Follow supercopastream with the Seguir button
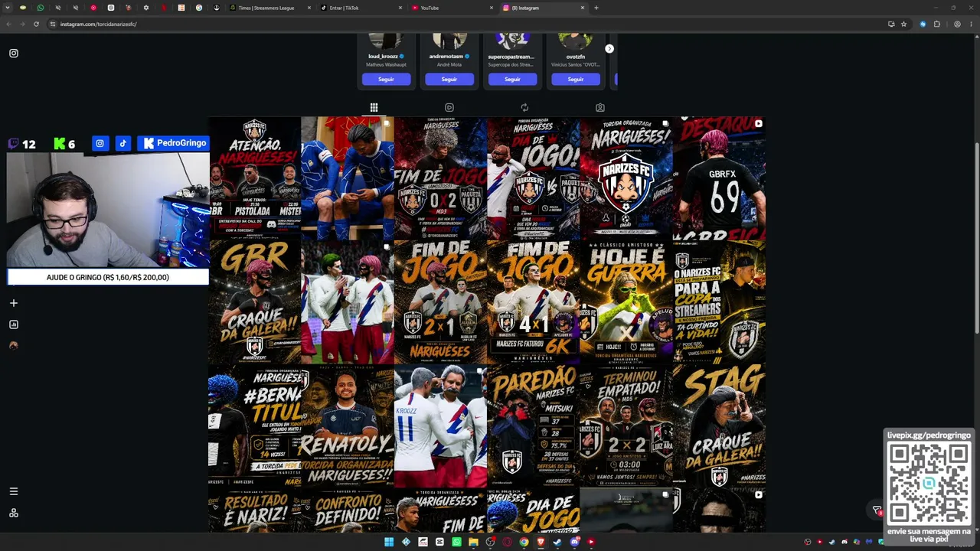 tap(512, 79)
